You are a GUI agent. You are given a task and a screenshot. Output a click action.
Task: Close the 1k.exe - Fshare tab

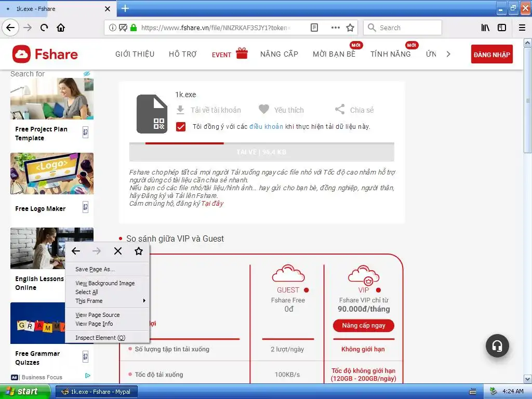(x=107, y=9)
